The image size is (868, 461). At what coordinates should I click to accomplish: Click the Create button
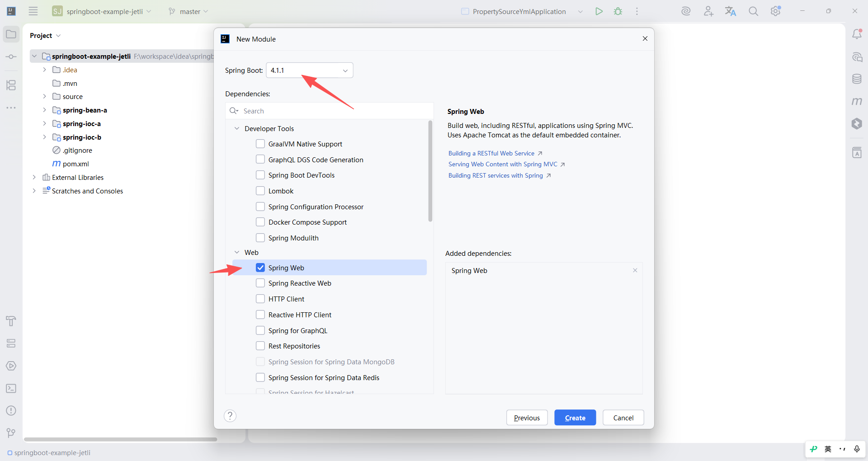click(x=575, y=418)
